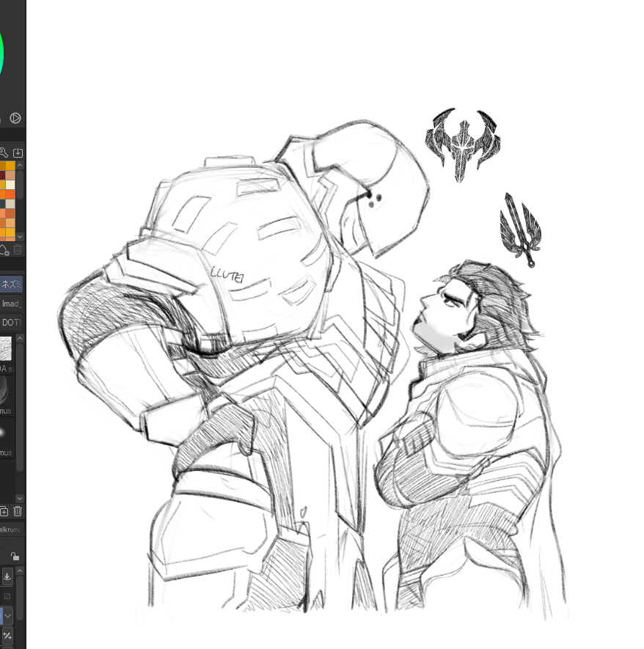Viewport: 644px width, 649px height.
Task: Select the Imad_ brush group
Action: coord(11,303)
